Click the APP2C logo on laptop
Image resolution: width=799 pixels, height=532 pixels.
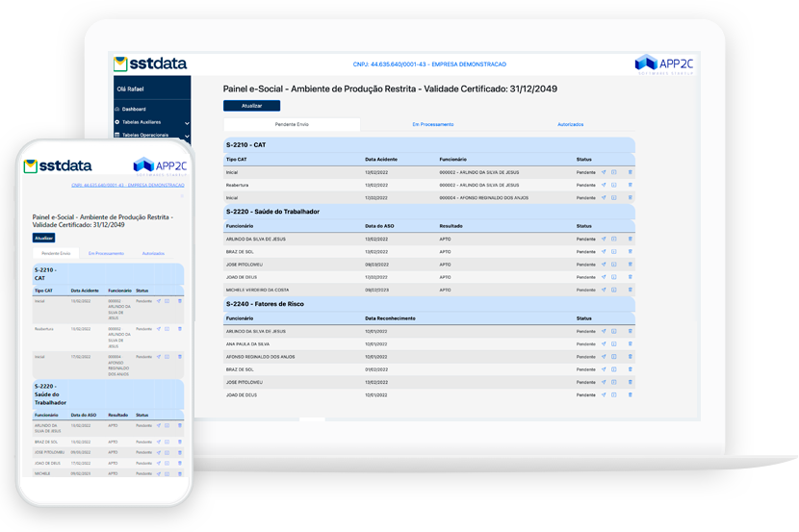(x=664, y=64)
